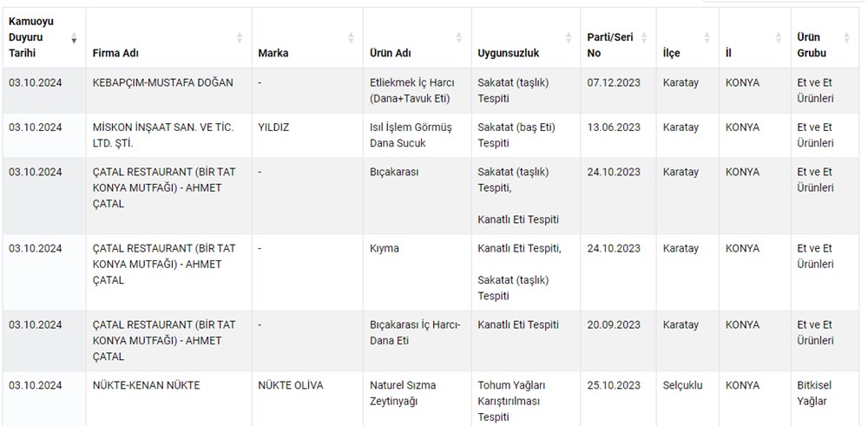This screenshot has width=868, height=426.
Task: Click Ürün Adı sort arrows icon
Action: click(459, 38)
